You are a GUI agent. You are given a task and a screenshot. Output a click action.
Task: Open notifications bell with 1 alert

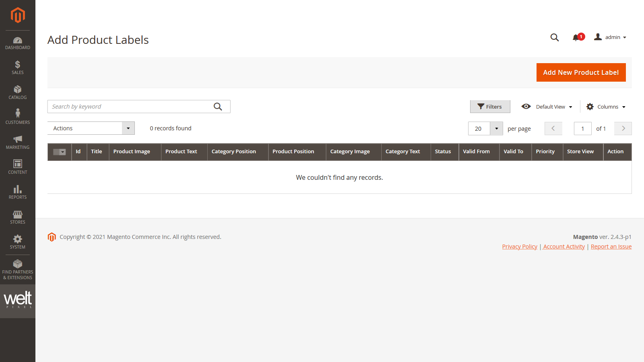[578, 37]
